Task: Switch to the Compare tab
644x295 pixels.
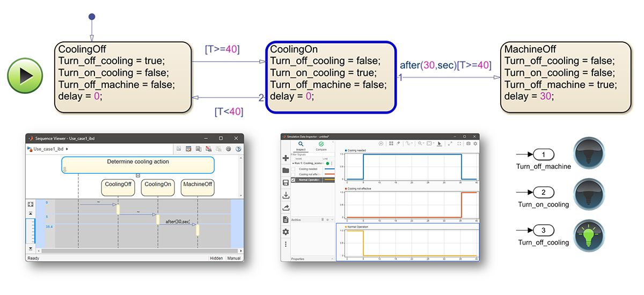Action: (321, 145)
